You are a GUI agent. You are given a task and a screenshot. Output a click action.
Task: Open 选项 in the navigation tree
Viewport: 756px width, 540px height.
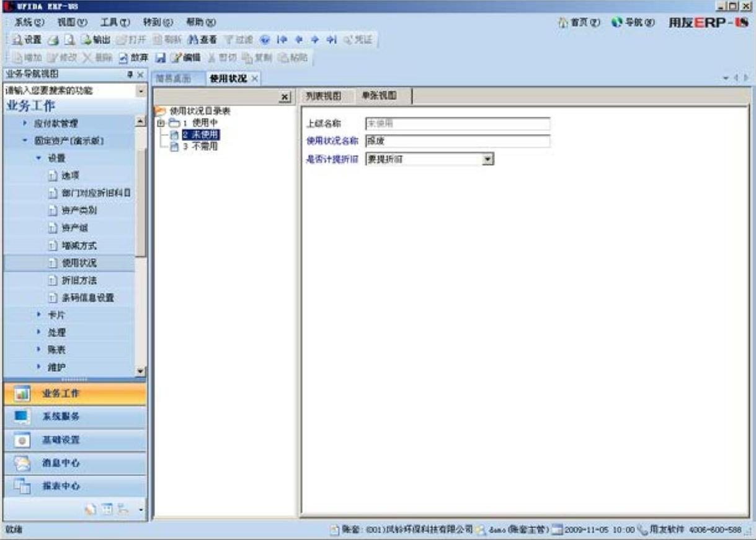coord(71,176)
